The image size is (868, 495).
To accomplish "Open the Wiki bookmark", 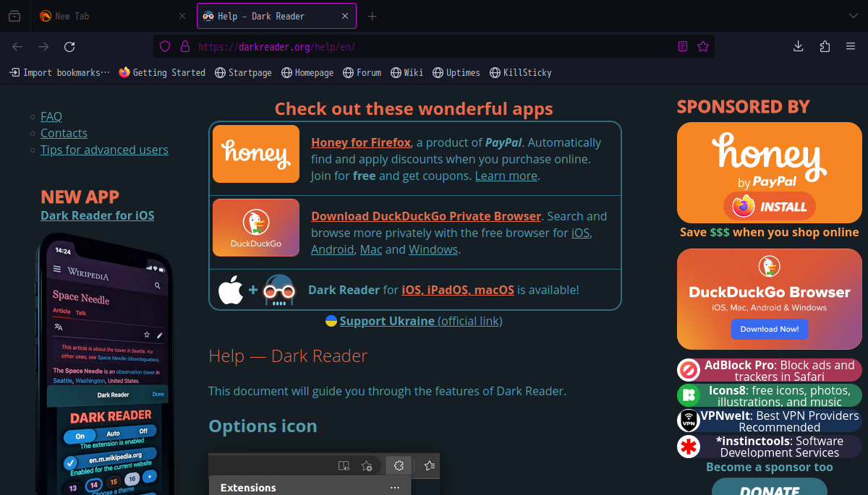I will [407, 72].
